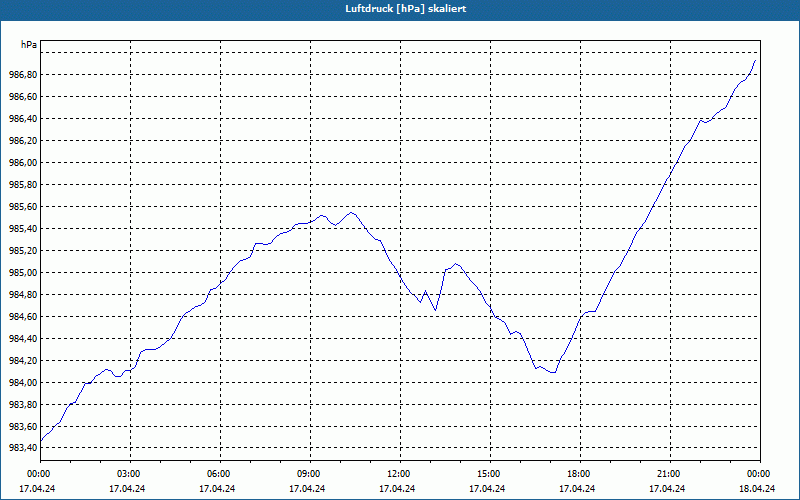Click the 'hPa' unit label
Viewport: 800px width, 500px height.
tap(29, 45)
